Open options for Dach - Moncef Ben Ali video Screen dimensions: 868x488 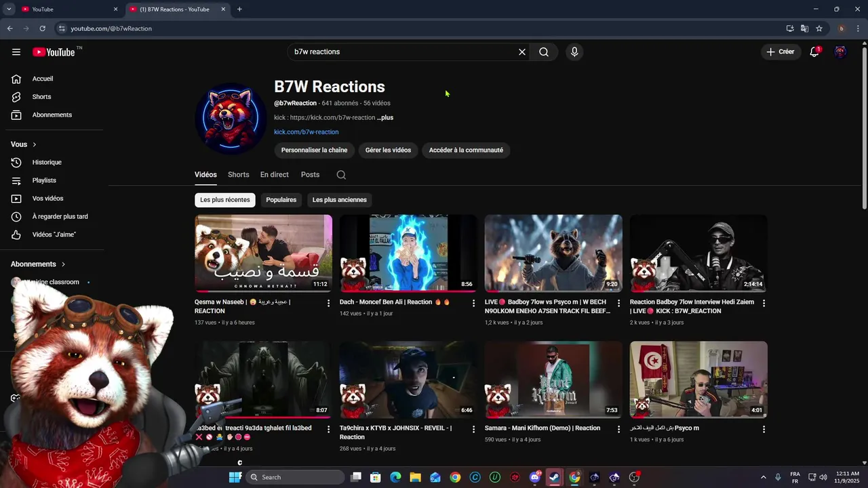474,303
